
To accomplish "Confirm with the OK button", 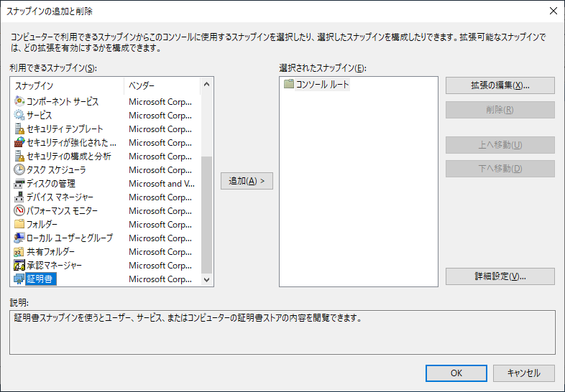I will [x=456, y=373].
